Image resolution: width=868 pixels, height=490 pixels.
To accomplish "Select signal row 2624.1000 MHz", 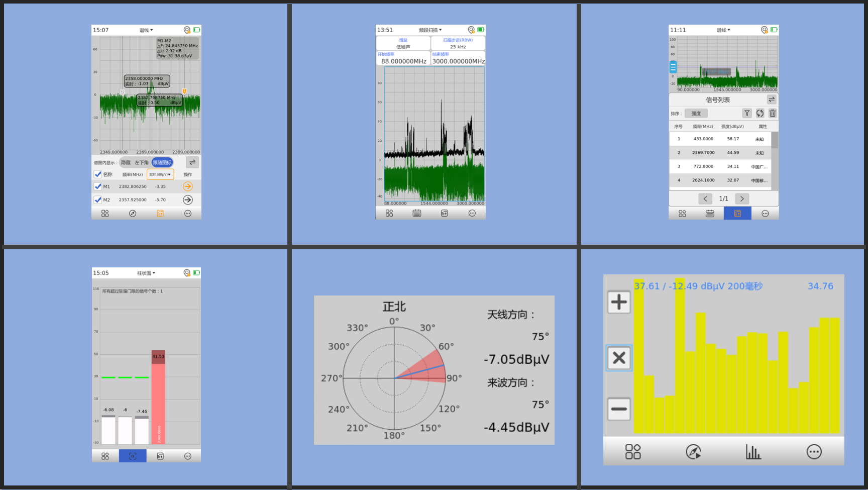I will (720, 180).
